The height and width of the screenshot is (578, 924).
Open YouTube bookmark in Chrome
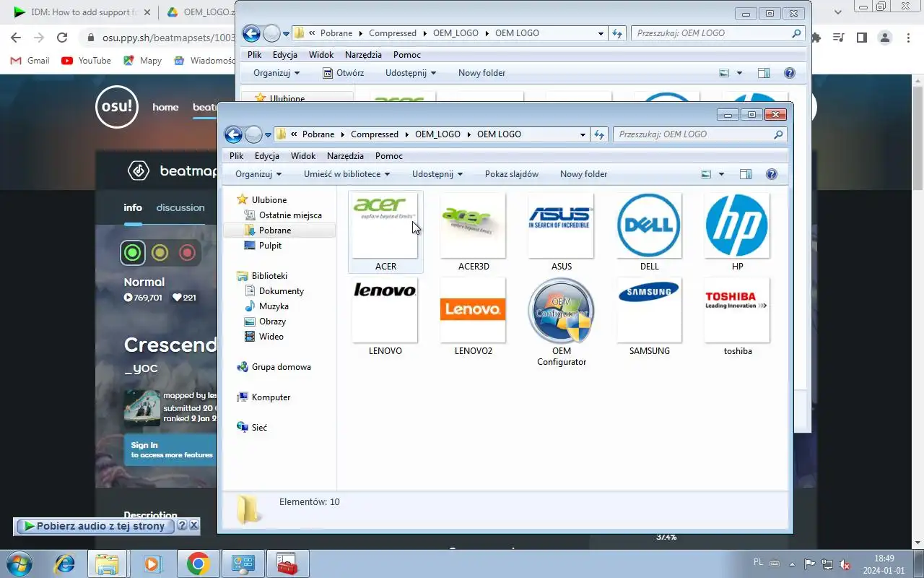tap(86, 61)
